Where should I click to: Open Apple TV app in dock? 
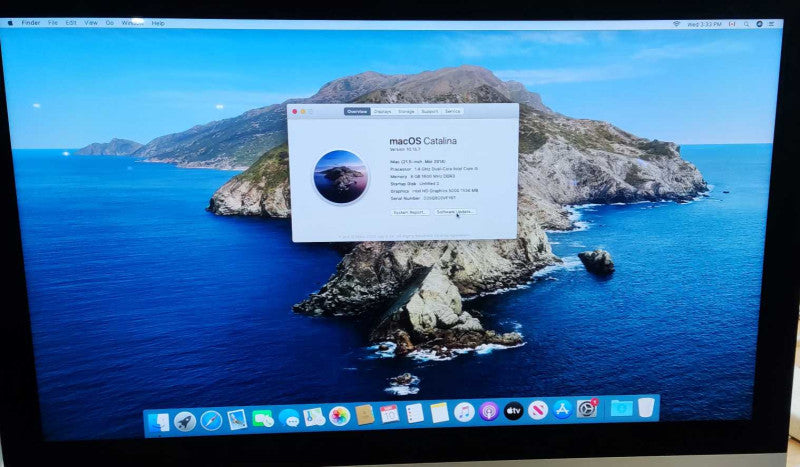[513, 410]
